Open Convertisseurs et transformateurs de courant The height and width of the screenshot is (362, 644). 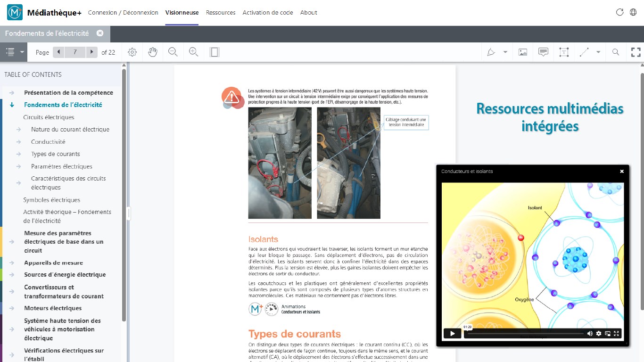[64, 292]
